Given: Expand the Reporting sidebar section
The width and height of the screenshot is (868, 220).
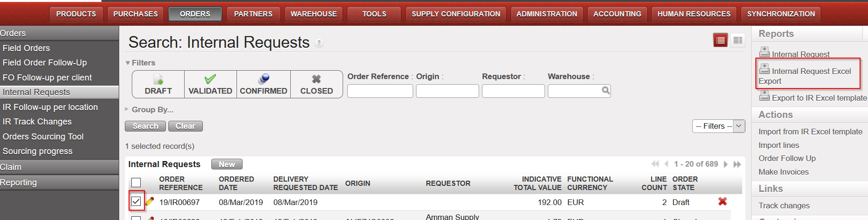Looking at the screenshot, I should point(59,183).
